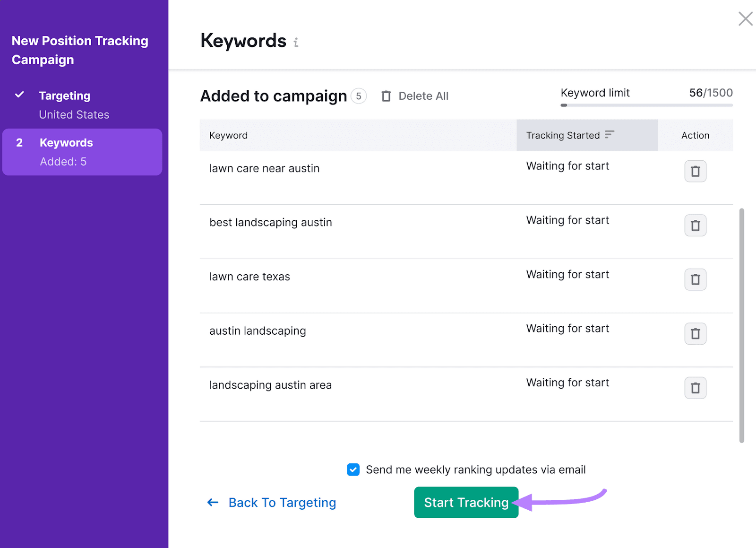Image resolution: width=756 pixels, height=548 pixels.
Task: Delete the "landscaping austin area" keyword
Action: 695,388
